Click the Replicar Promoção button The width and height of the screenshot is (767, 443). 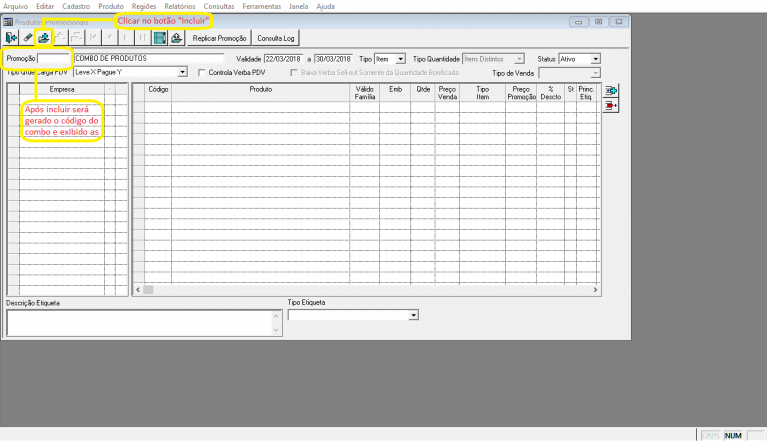point(219,38)
